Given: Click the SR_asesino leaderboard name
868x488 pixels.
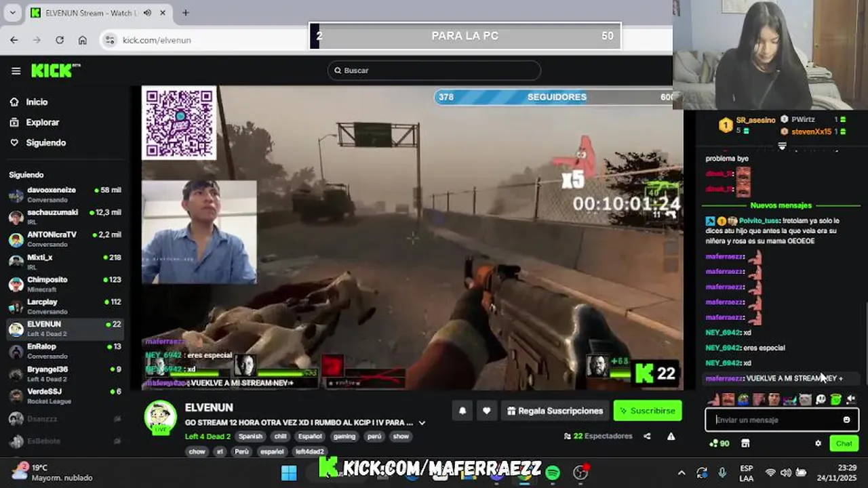Looking at the screenshot, I should coord(755,120).
